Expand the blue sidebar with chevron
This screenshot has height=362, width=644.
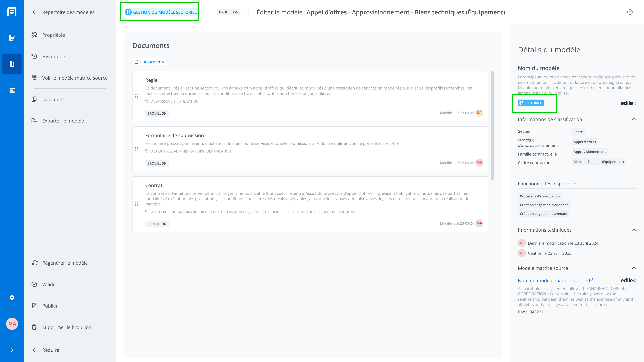coord(12,350)
